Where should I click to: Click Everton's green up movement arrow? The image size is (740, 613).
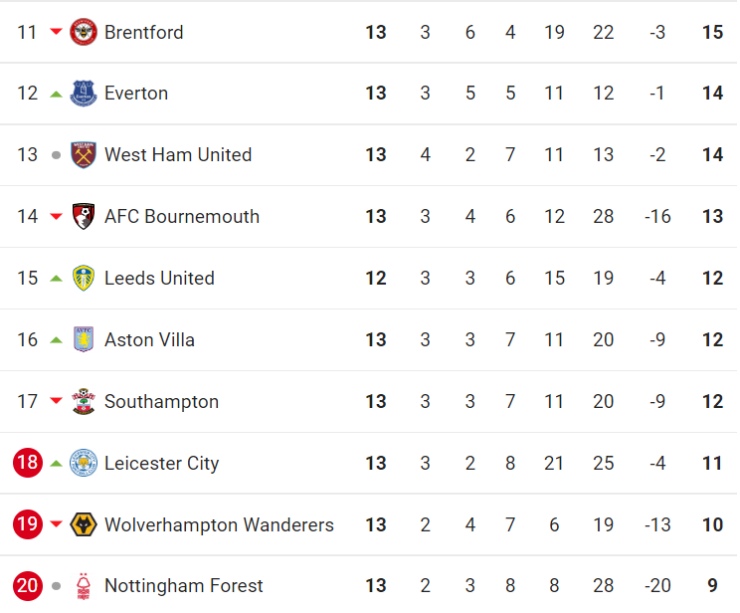pyautogui.click(x=56, y=94)
